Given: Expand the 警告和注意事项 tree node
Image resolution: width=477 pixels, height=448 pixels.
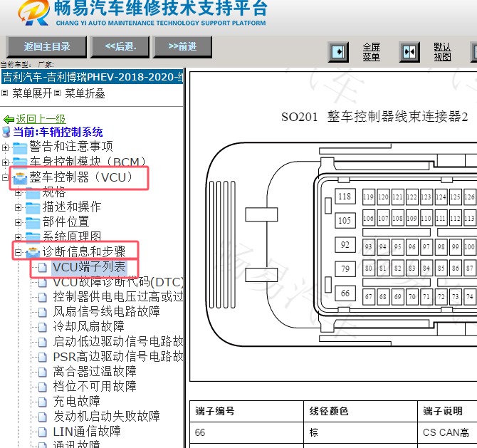Looking at the screenshot, I should coord(5,147).
